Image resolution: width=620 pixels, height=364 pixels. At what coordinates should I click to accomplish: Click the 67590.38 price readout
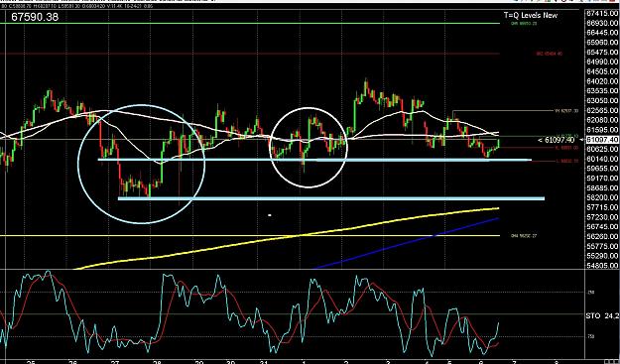coord(35,17)
